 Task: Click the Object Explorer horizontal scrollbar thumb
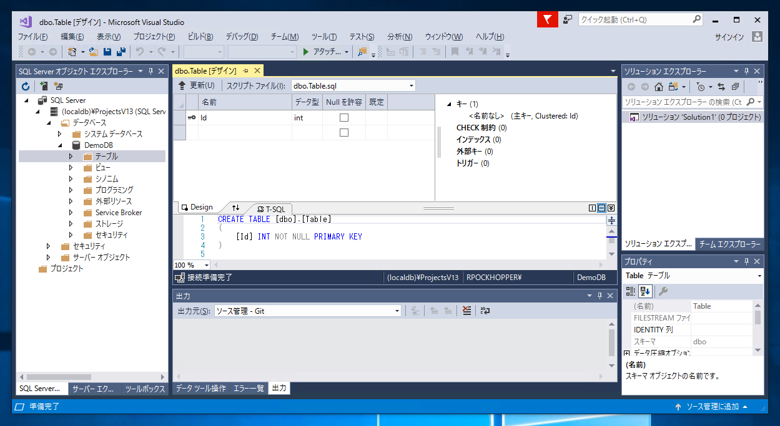pyautogui.click(x=59, y=377)
